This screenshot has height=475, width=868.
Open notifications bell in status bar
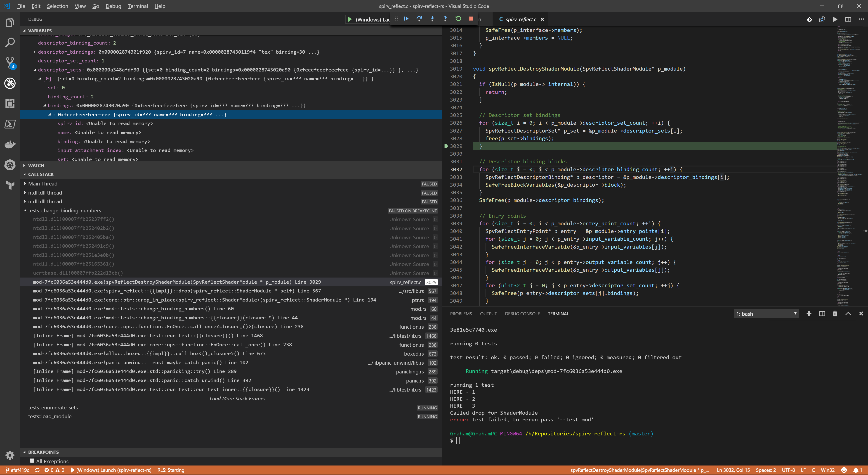[x=858, y=470]
